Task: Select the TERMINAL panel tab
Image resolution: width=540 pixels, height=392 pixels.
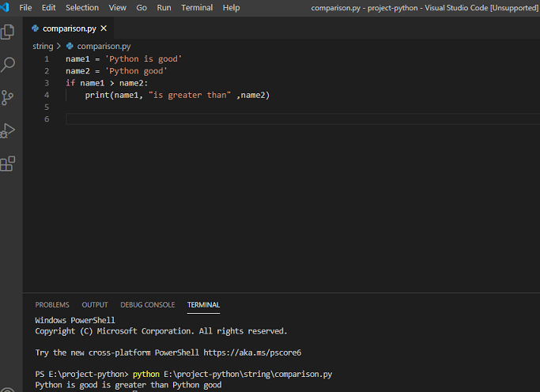Action: (x=203, y=305)
